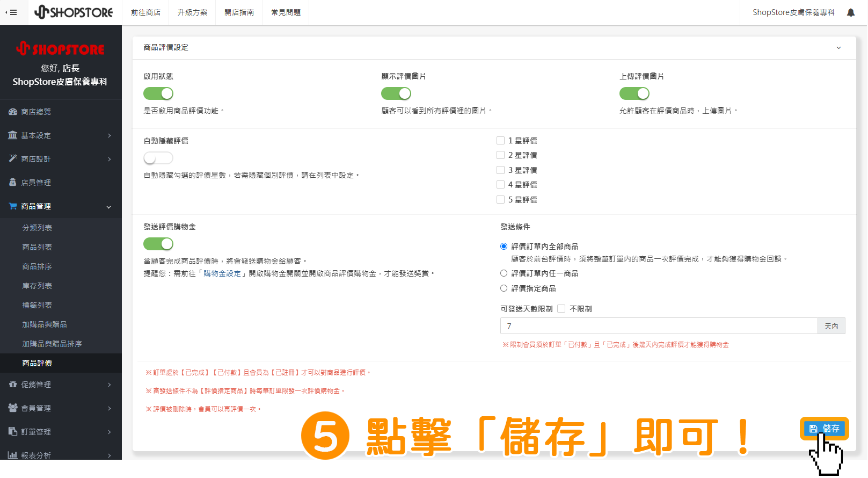Collapse 商品管理 sidebar menu
The image size is (868, 478).
pyautogui.click(x=109, y=207)
